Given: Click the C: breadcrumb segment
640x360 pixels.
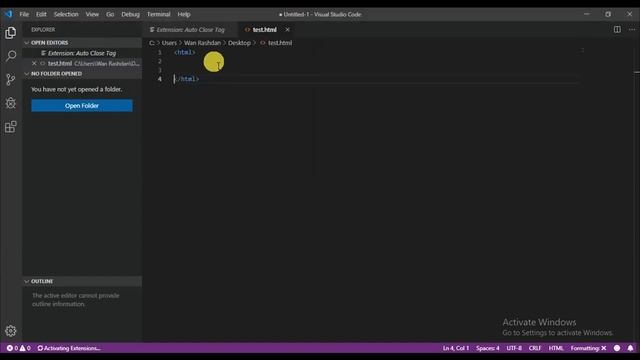Looking at the screenshot, I should [x=152, y=43].
